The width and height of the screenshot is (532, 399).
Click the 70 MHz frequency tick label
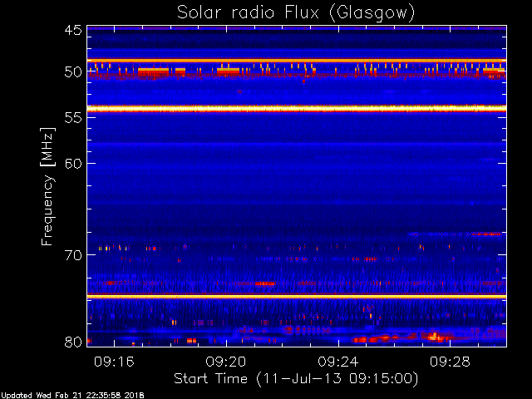click(73, 255)
